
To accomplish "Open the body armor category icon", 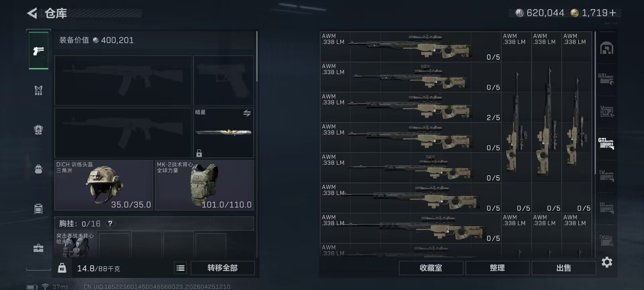I will (x=39, y=90).
